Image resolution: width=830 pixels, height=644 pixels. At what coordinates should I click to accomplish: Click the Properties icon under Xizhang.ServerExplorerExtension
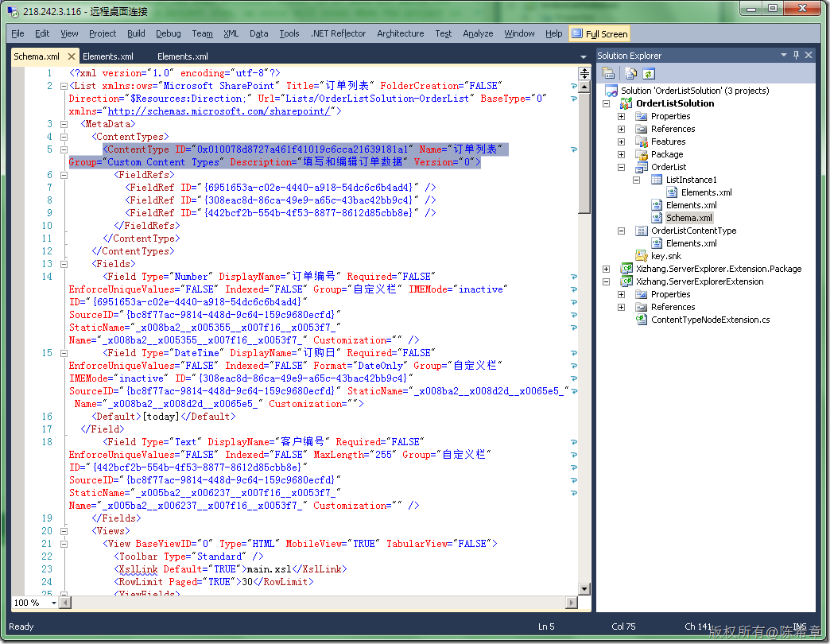(642, 294)
